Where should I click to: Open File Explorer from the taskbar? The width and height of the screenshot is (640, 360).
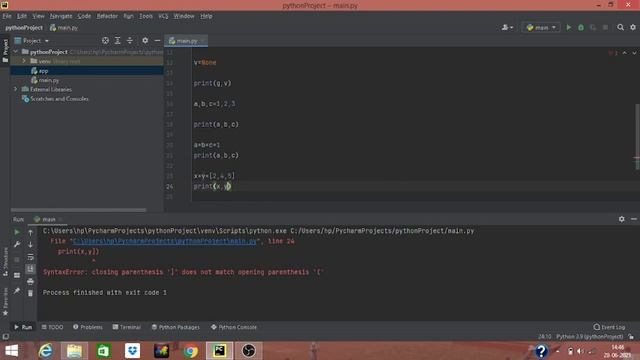(74, 351)
